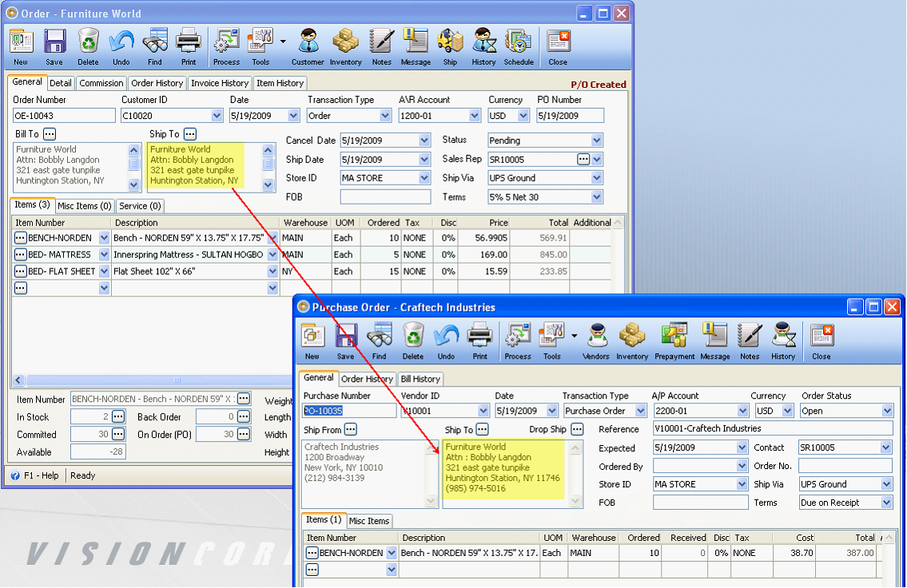Open Inventory in Purchase Order toolbar
Image resolution: width=907 pixels, height=588 pixels.
[x=632, y=341]
